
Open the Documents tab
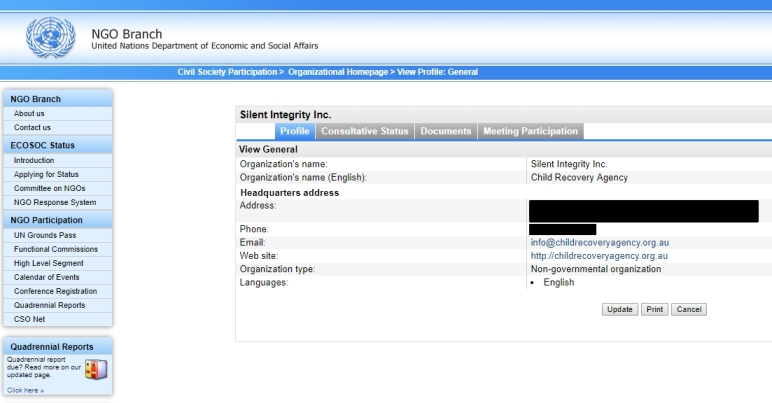(445, 131)
